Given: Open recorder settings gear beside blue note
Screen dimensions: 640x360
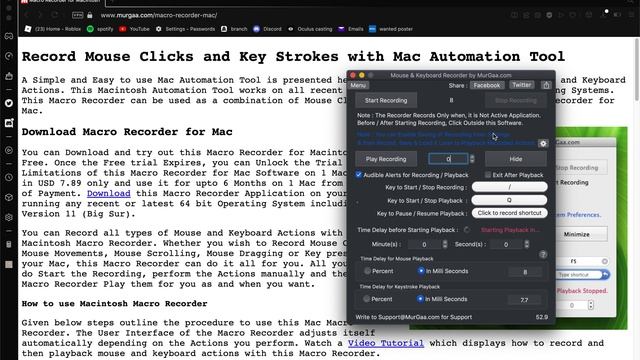Looking at the screenshot, I should click(543, 143).
